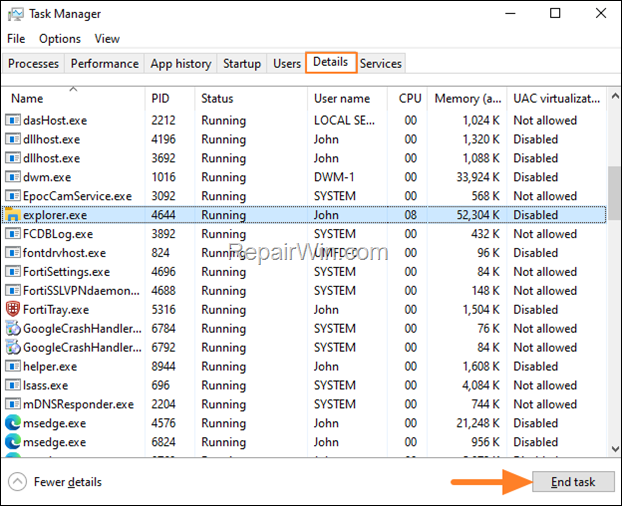622x506 pixels.
Task: Click the mDNSResponder.exe process name
Action: [x=79, y=404]
